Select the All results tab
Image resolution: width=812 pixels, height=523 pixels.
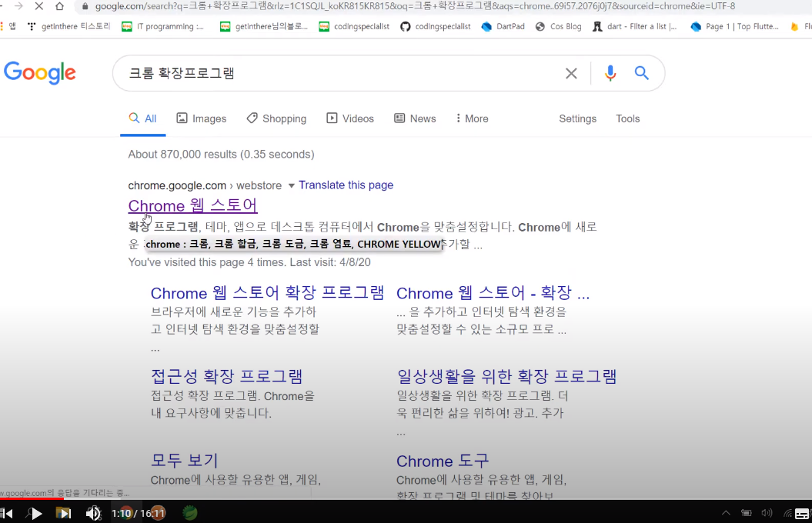click(x=142, y=118)
